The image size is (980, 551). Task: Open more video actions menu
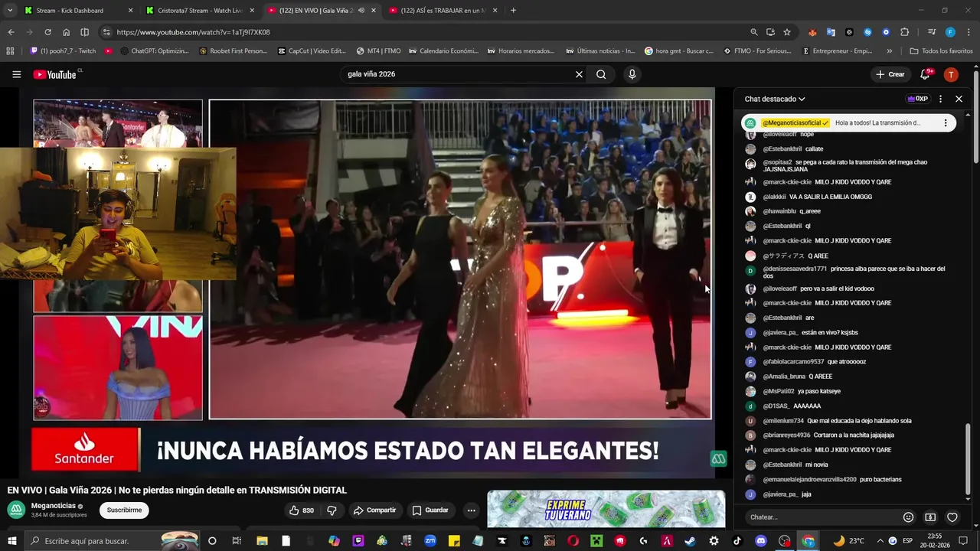(471, 510)
